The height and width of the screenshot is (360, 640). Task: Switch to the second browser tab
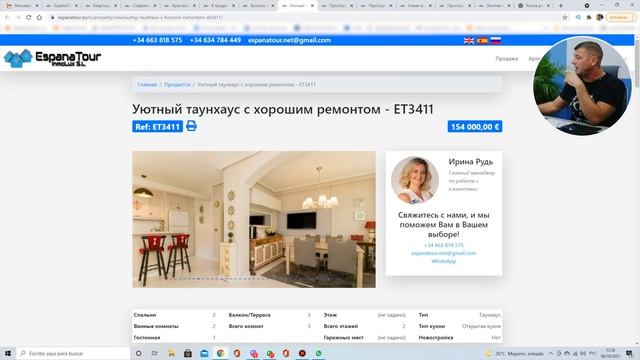tap(61, 6)
